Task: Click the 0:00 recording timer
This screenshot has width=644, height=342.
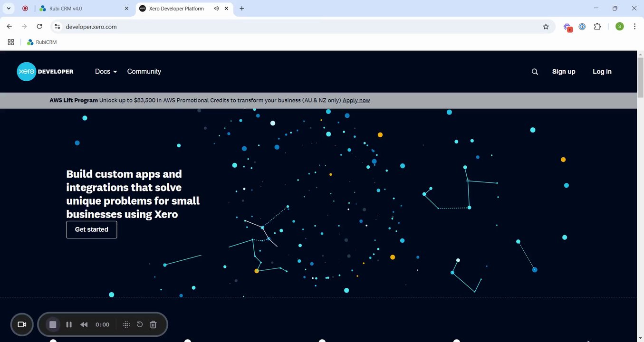Action: click(102, 324)
